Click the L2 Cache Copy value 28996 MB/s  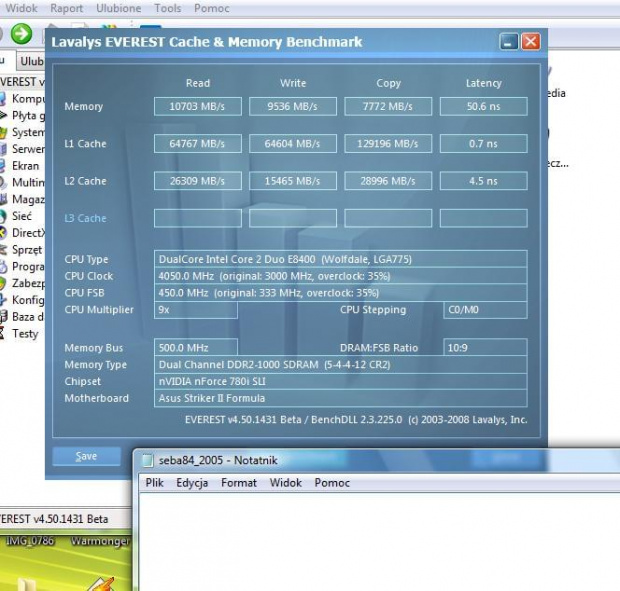click(x=388, y=181)
